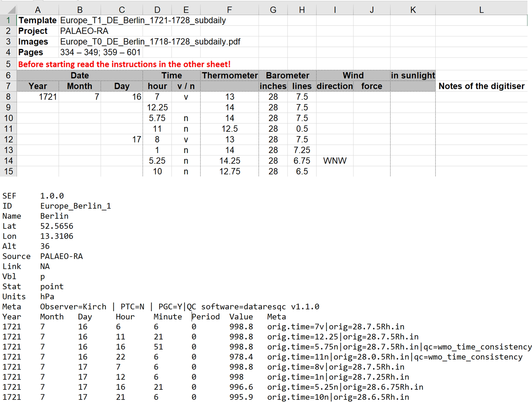This screenshot has width=532, height=403.
Task: Select column F header
Action: [229, 10]
